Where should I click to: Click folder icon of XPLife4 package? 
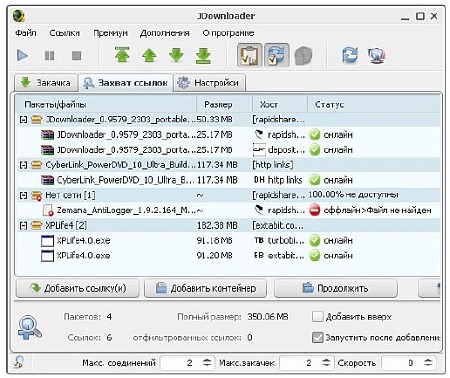(x=36, y=225)
